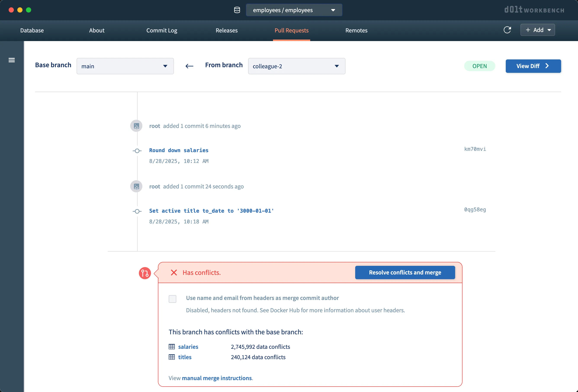Open the sidebar hamburger menu
The image size is (578, 392).
coord(12,60)
